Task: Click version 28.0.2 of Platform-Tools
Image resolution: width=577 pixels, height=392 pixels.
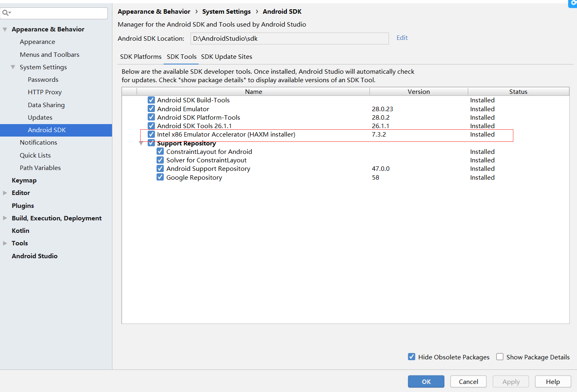Action: click(x=381, y=118)
